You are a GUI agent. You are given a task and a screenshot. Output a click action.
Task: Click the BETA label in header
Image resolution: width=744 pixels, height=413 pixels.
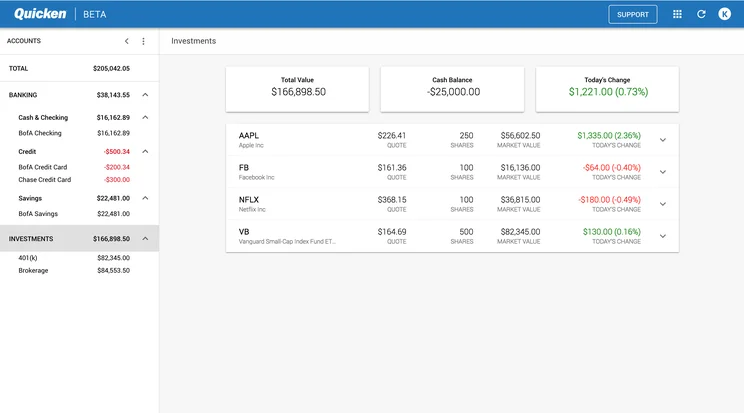[94, 14]
